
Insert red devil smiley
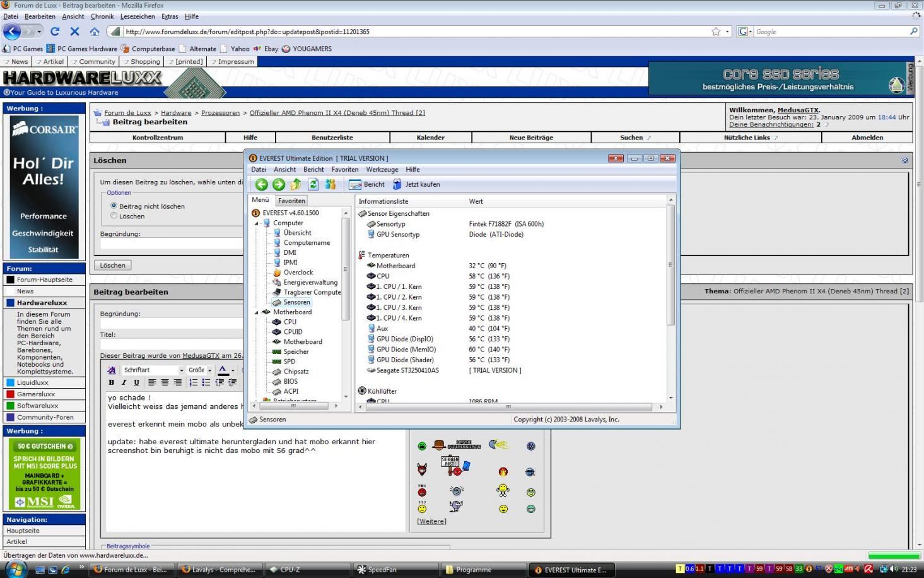point(422,469)
